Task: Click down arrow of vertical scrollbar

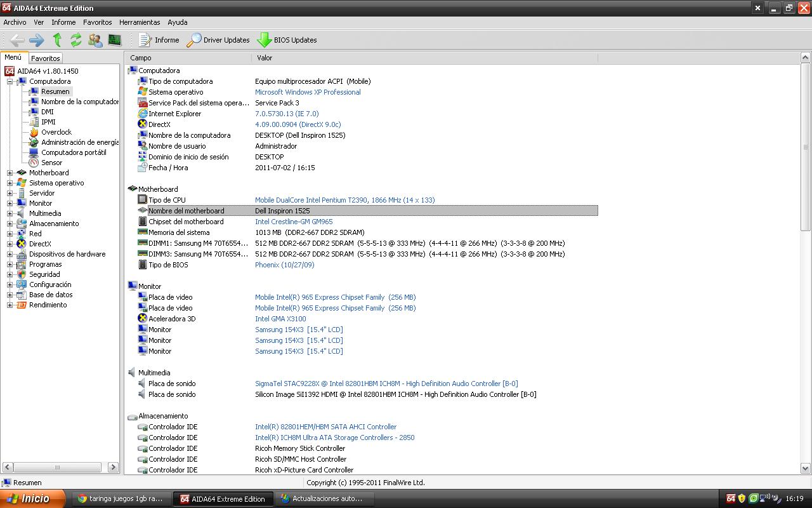Action: [x=806, y=469]
